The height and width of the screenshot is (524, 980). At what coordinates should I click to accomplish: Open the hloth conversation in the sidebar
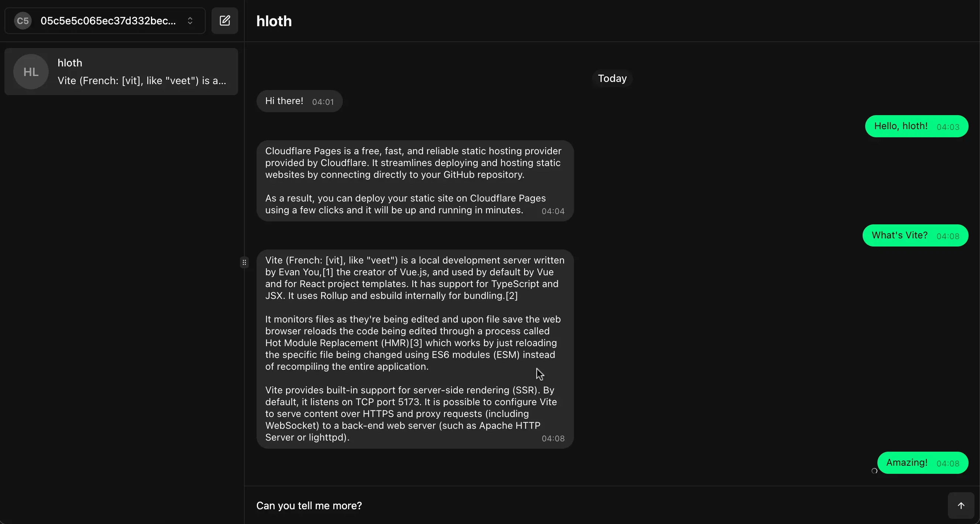tap(121, 72)
